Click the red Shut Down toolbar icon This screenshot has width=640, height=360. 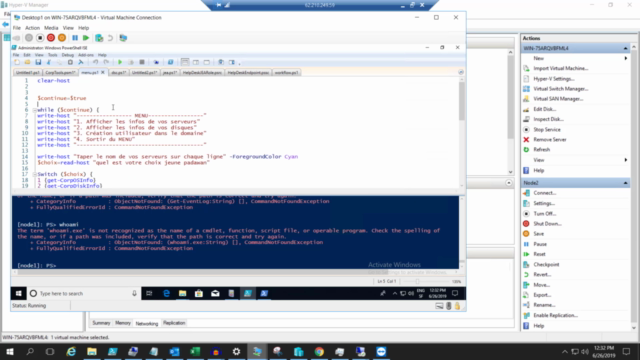pos(51,38)
